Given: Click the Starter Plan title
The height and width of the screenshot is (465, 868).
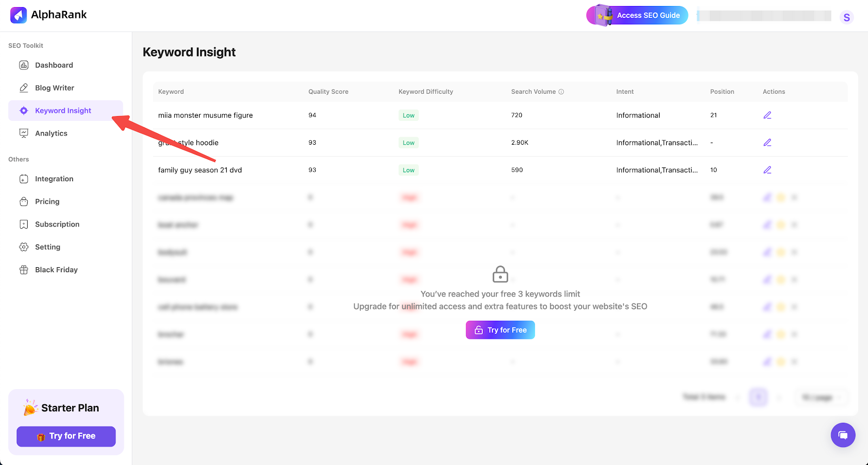Looking at the screenshot, I should click(70, 408).
